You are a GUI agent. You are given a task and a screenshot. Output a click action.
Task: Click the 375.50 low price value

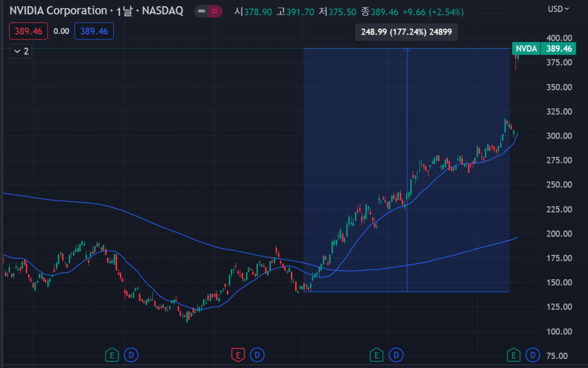tap(342, 12)
